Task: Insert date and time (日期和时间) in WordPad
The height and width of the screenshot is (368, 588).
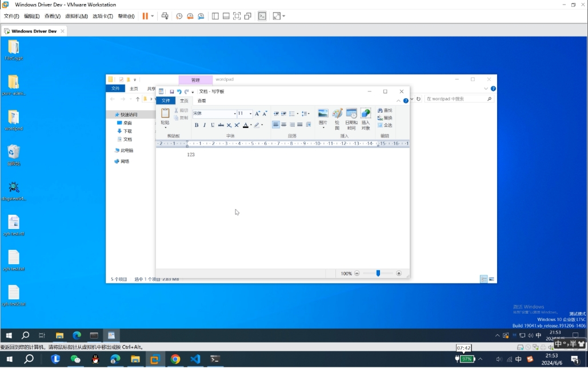Action: point(351,117)
